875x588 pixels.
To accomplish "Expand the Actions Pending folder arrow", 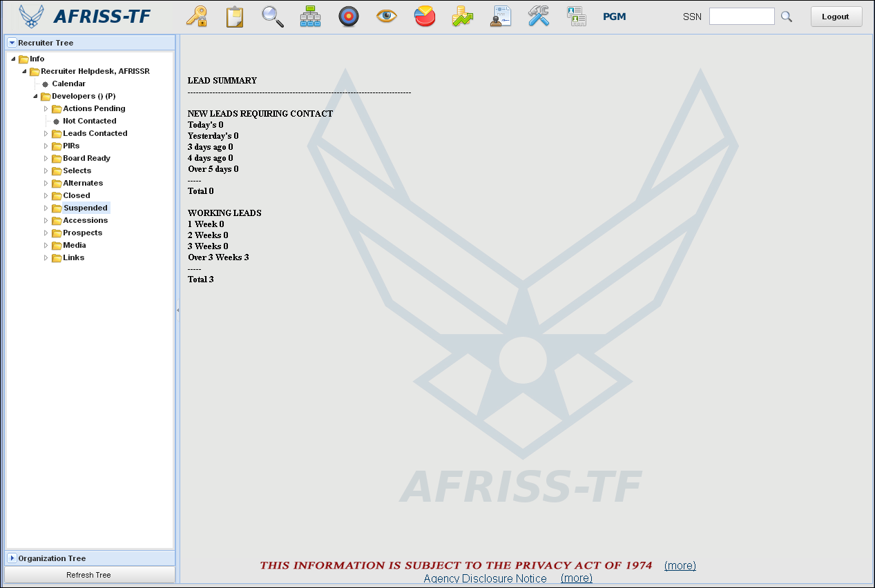I will tap(46, 108).
